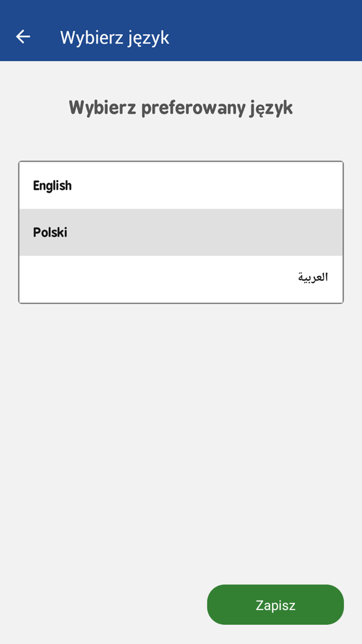This screenshot has height=644, width=362.
Task: Click the right-aligned Arabic text
Action: click(313, 278)
